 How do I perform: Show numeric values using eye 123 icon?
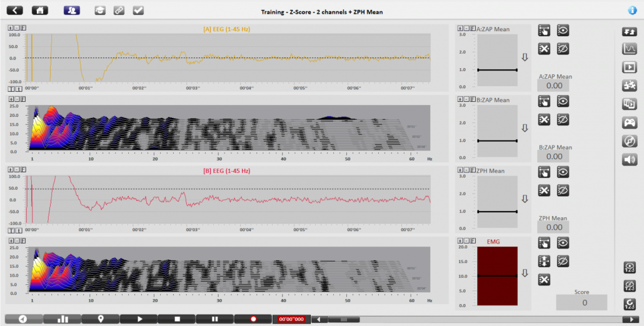pyautogui.click(x=630, y=267)
